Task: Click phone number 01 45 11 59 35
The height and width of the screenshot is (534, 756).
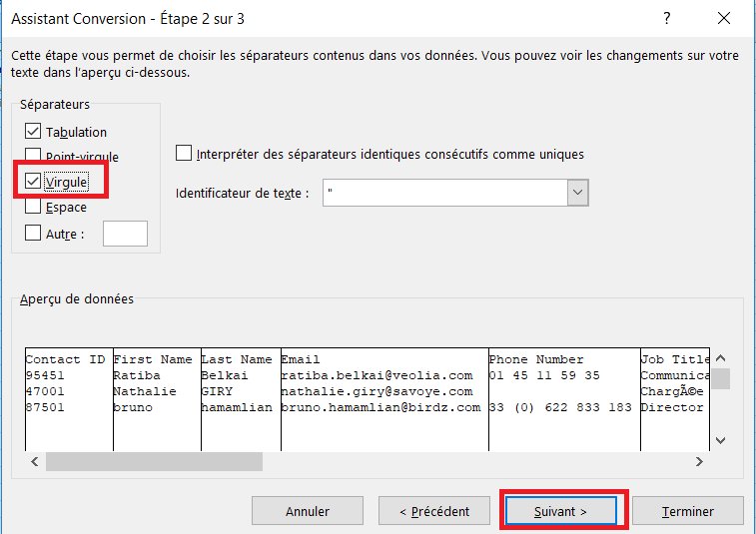Action: [544, 375]
